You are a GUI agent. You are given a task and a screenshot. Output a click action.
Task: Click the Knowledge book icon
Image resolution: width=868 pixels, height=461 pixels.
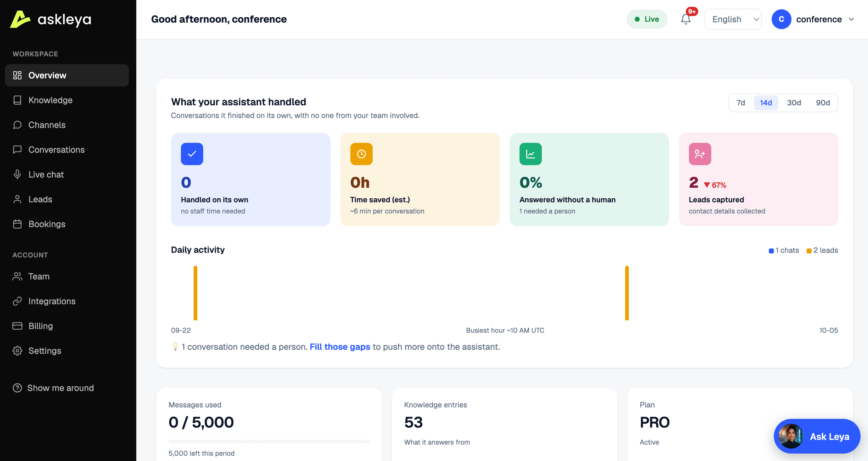[17, 100]
